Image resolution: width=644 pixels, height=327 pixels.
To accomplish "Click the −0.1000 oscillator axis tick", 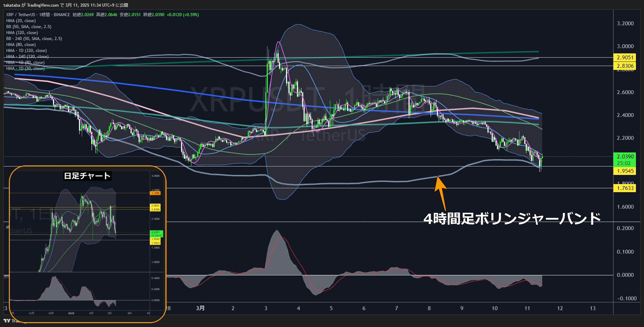I will pos(627,299).
